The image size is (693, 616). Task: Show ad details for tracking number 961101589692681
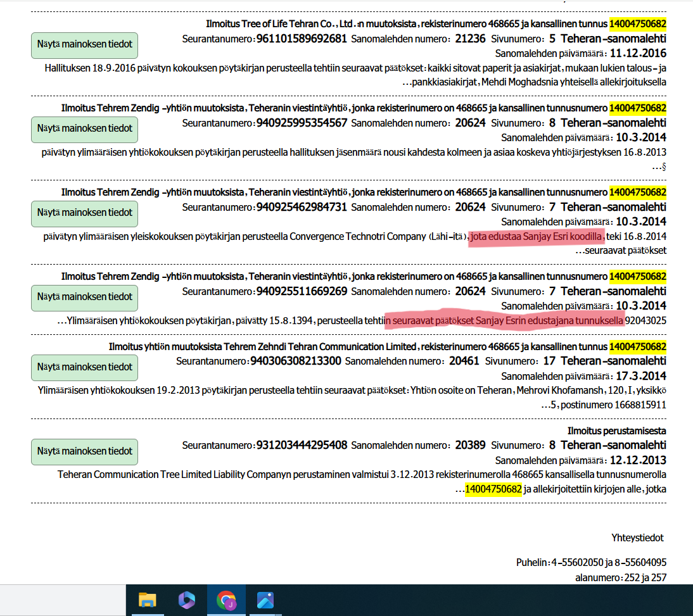[x=84, y=45]
